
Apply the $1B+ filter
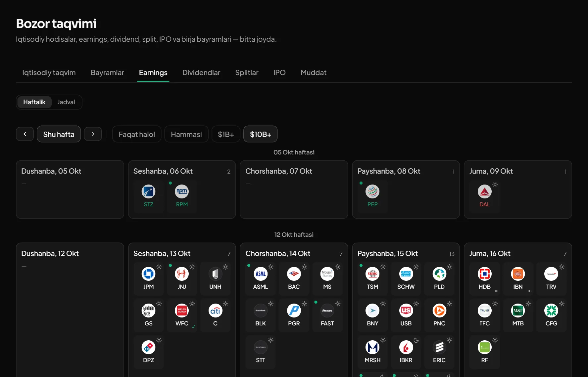(226, 134)
